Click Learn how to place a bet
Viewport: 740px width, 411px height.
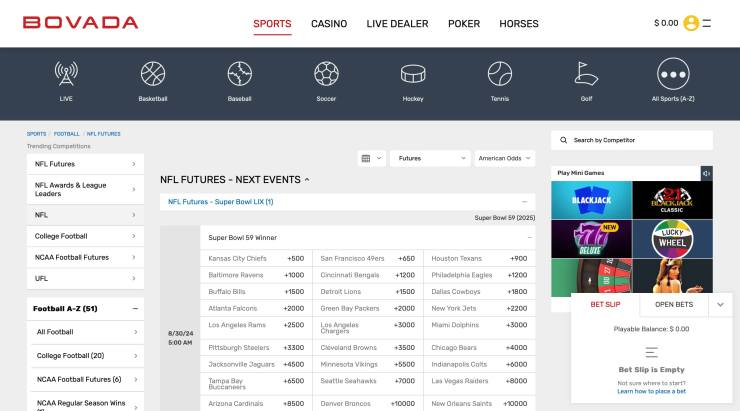coord(651,391)
